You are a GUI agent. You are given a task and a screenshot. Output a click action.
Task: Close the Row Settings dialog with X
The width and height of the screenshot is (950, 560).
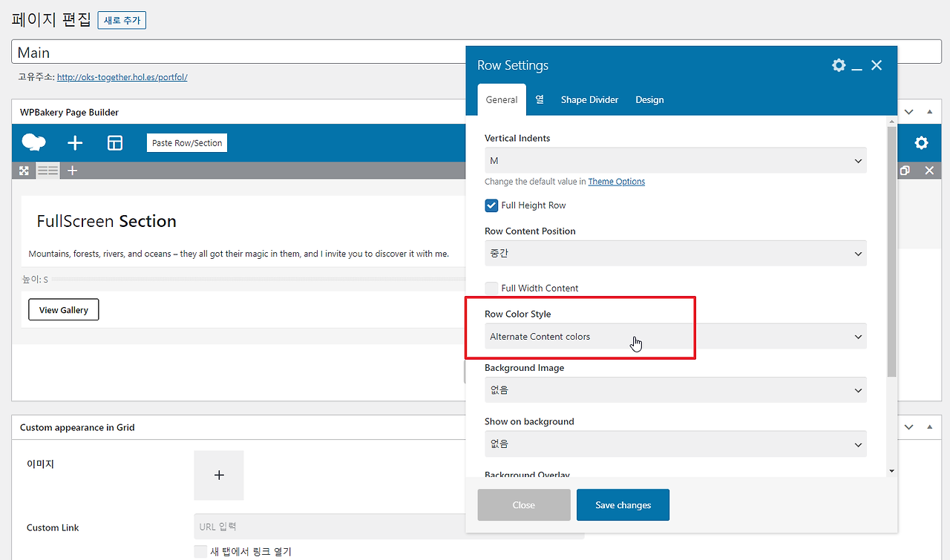tap(877, 65)
